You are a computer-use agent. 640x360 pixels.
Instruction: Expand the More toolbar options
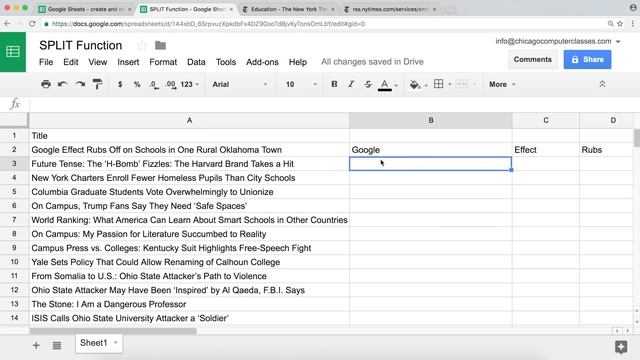(x=502, y=84)
